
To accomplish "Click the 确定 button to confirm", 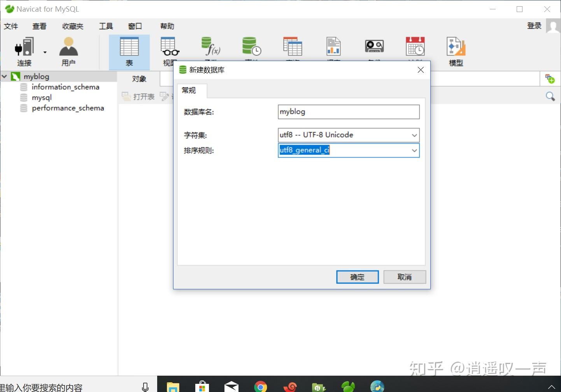I will coord(357,277).
